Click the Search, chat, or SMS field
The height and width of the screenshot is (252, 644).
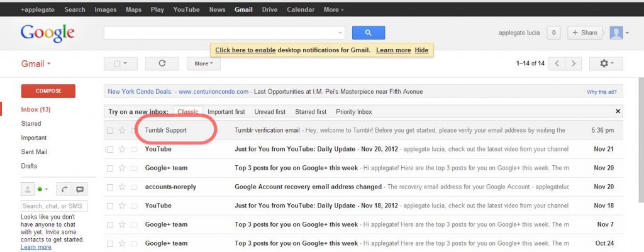[x=54, y=206]
